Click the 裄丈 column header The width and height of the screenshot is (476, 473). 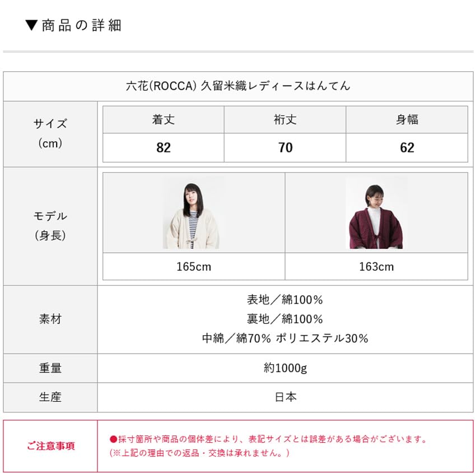click(x=285, y=119)
